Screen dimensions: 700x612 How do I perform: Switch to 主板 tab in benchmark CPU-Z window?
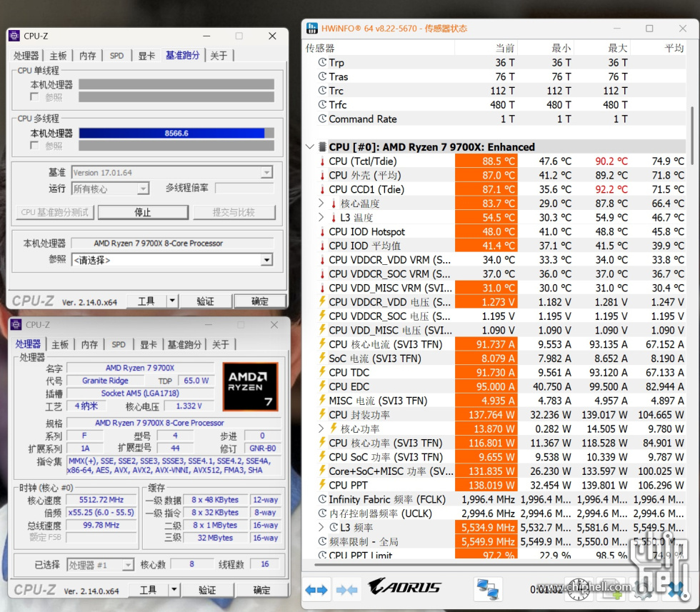(58, 56)
